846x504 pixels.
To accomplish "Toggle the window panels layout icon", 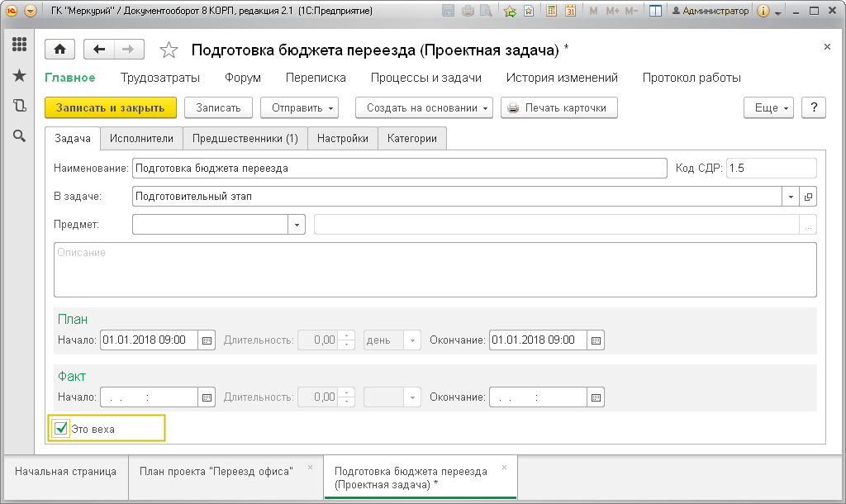I will click(x=655, y=11).
